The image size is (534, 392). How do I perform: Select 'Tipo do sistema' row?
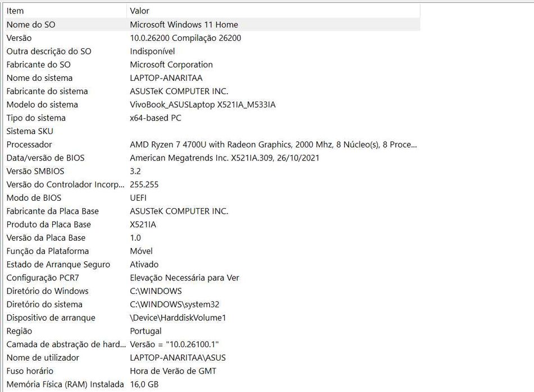[212, 118]
